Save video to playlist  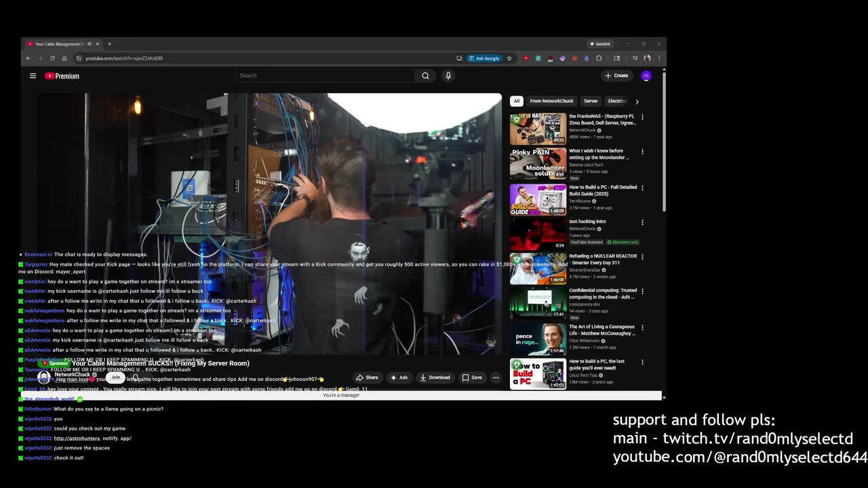point(472,378)
